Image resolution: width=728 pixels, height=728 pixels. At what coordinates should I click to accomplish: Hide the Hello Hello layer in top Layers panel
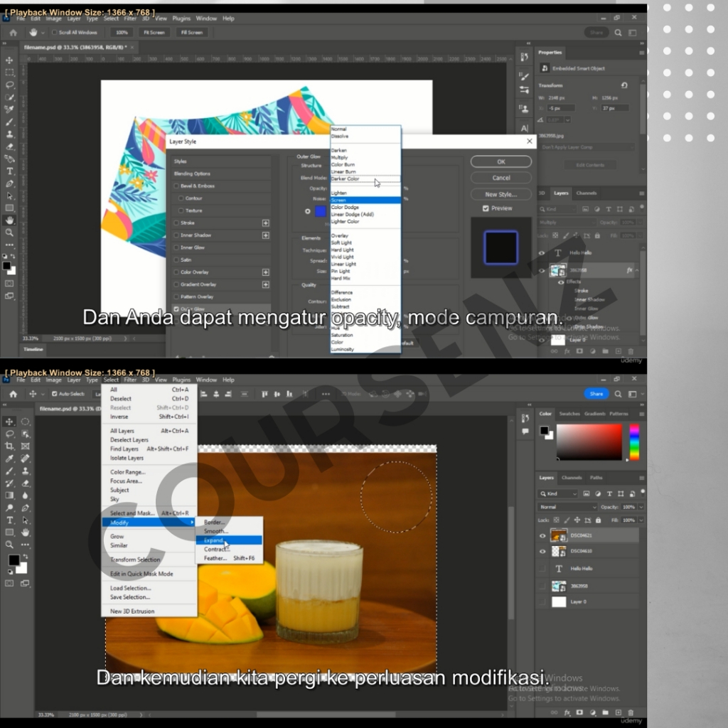point(541,253)
